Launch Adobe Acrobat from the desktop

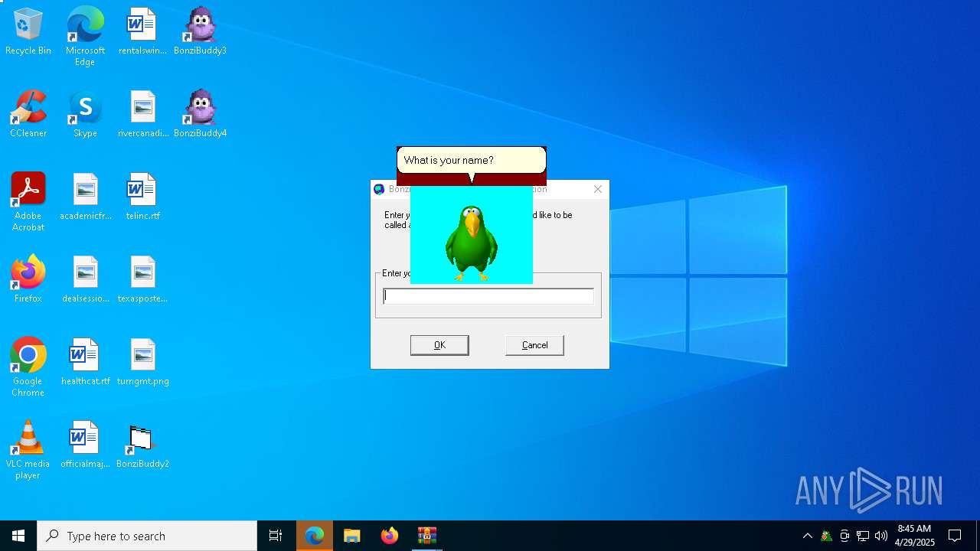(28, 202)
